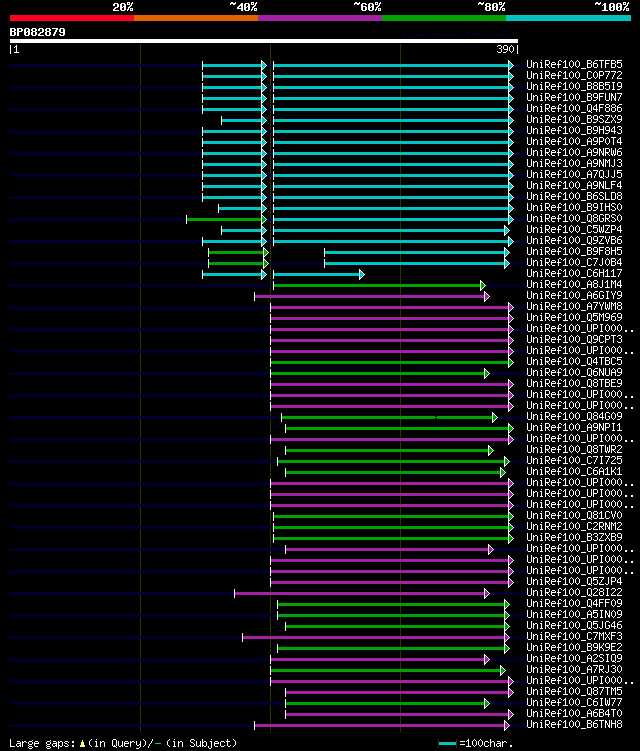This screenshot has height=751, width=640.
Task: Open subject UniRef100_C7J0B4
Action: pyautogui.click(x=574, y=263)
